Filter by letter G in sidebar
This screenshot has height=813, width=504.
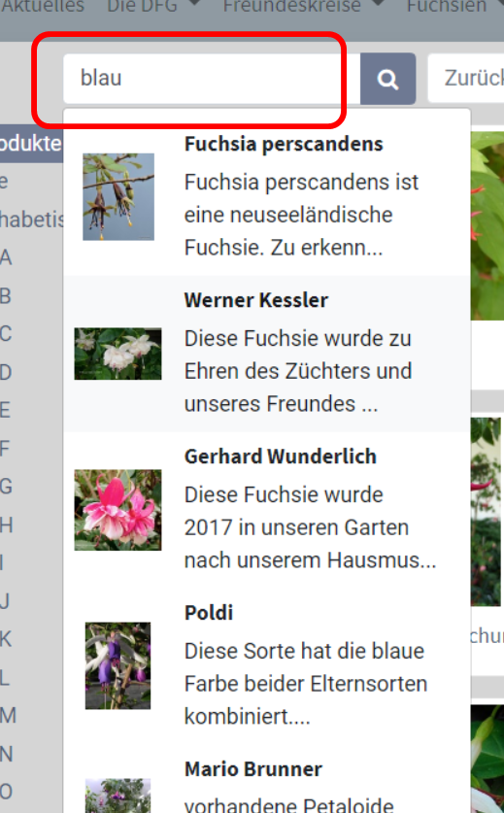(6, 487)
